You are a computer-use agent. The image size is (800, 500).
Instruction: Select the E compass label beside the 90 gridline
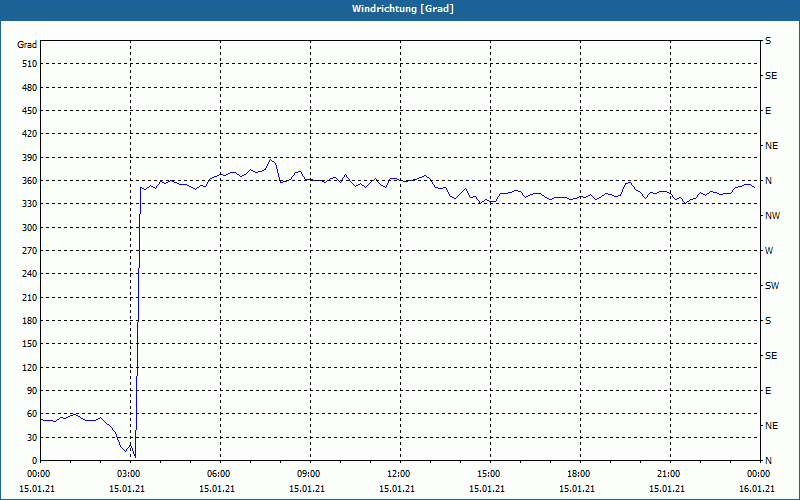pyautogui.click(x=768, y=391)
